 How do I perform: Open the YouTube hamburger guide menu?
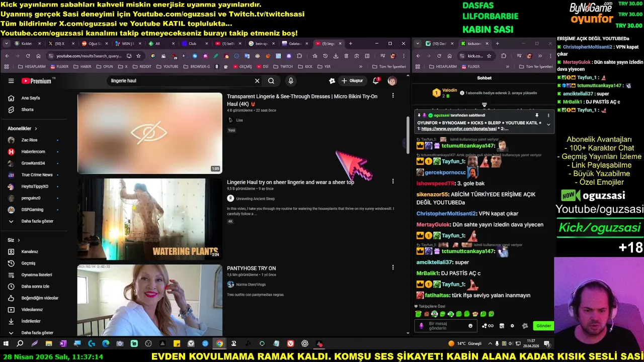11,80
